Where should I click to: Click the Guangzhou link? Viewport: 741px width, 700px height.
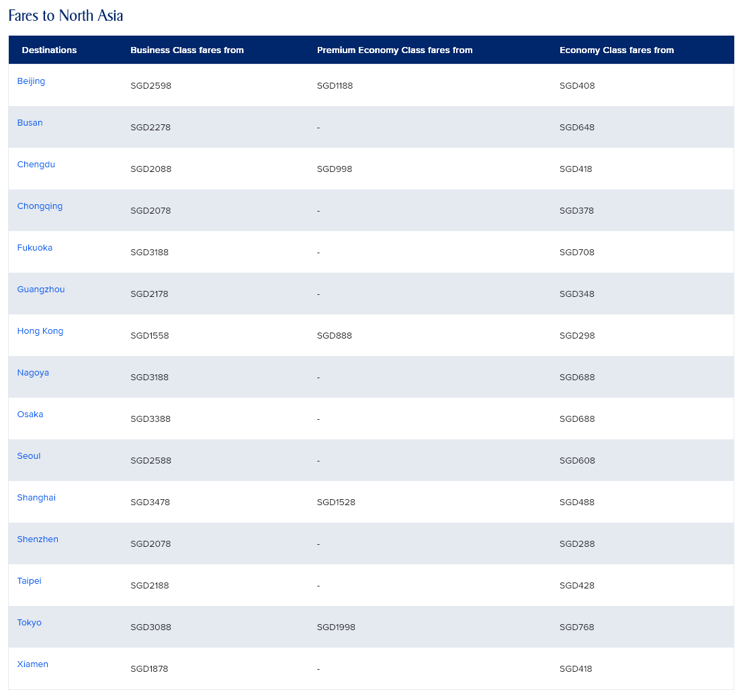(41, 290)
